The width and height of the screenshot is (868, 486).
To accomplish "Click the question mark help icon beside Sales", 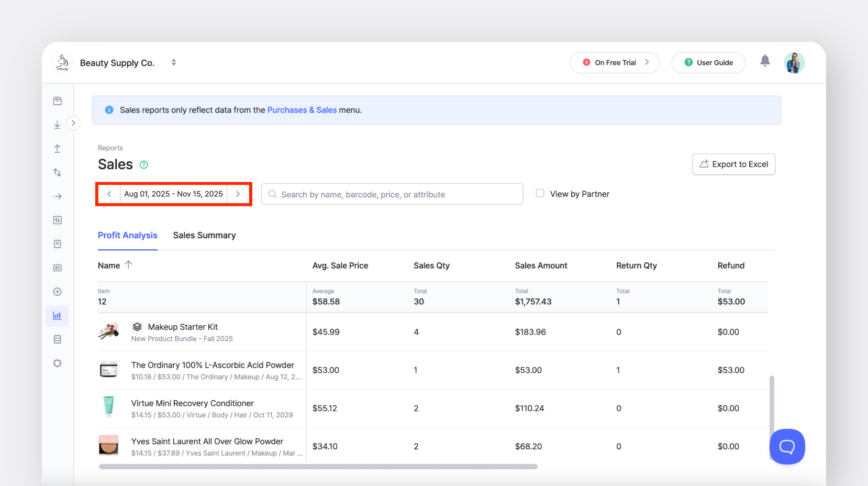I will coord(143,164).
